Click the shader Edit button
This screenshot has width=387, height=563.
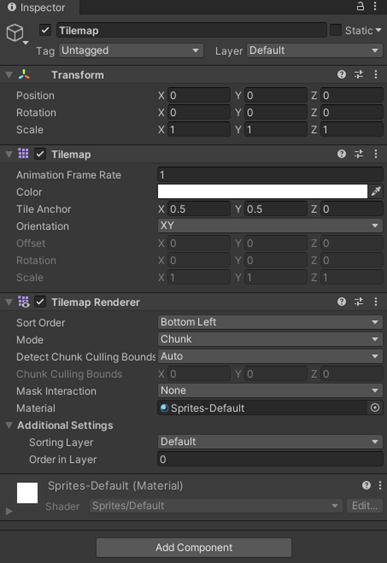(364, 506)
